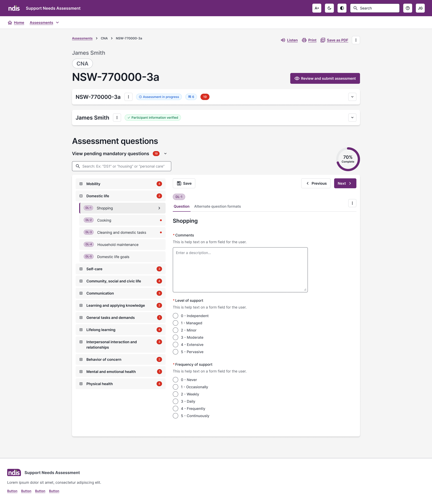
Task: Choose '2 - Weekly' frequency option
Action: [175, 394]
